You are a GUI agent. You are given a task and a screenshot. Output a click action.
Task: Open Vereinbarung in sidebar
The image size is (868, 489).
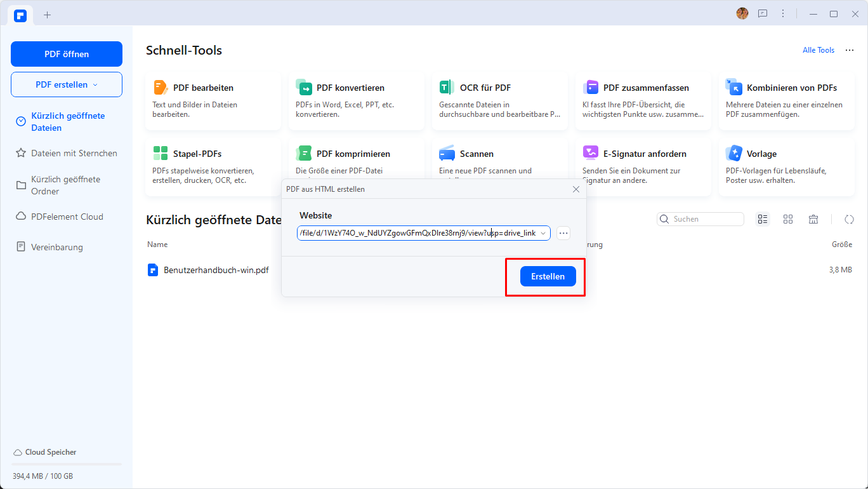[67, 247]
